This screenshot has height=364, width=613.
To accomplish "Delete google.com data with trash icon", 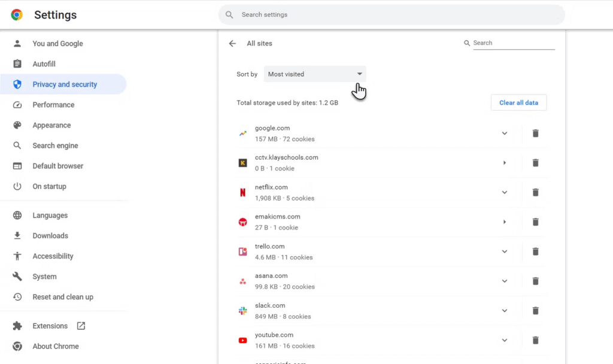I will pos(535,134).
